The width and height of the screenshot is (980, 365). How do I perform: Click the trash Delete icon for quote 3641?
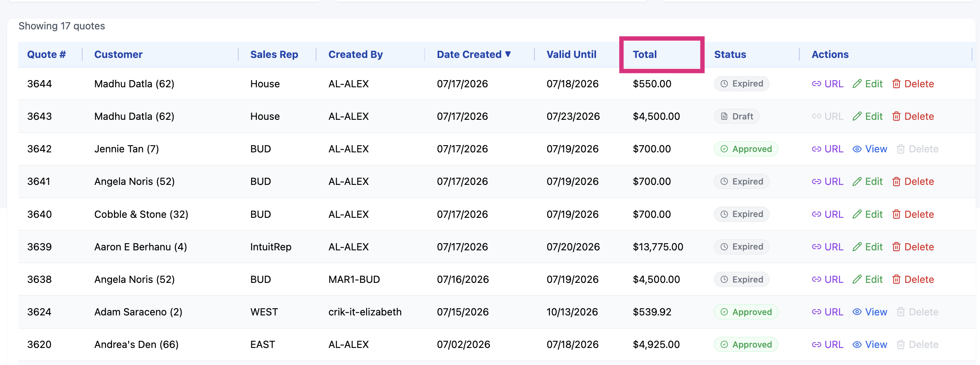[x=896, y=181]
